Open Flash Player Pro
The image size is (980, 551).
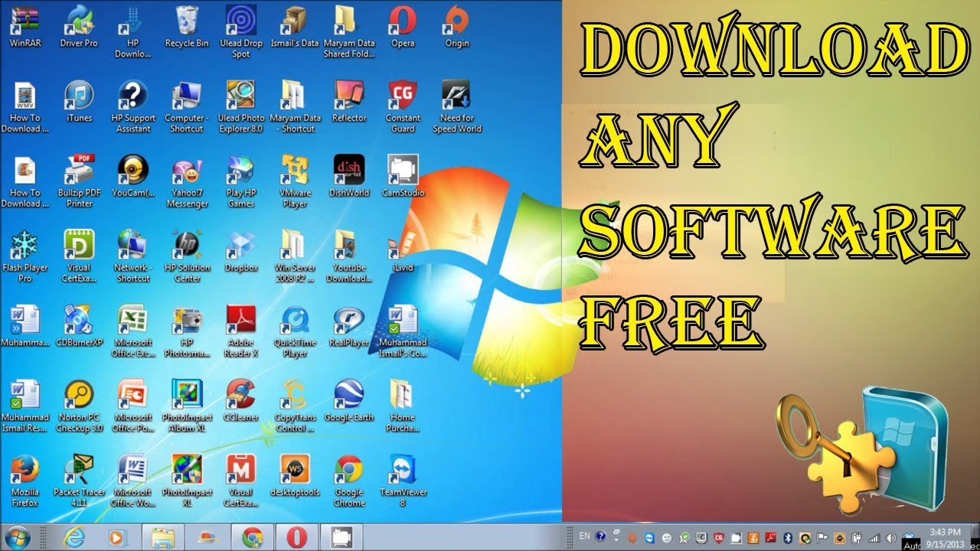click(24, 257)
